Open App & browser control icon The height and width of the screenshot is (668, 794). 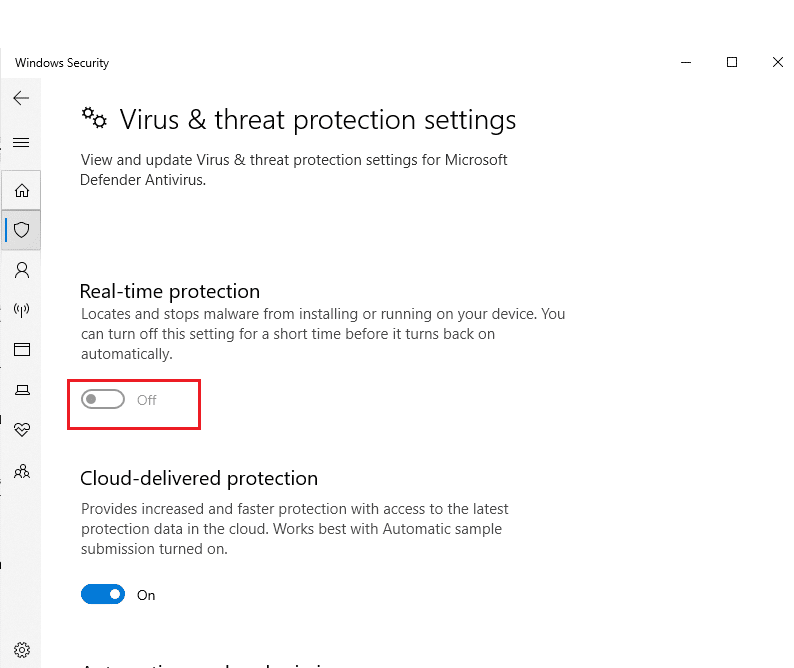(21, 350)
